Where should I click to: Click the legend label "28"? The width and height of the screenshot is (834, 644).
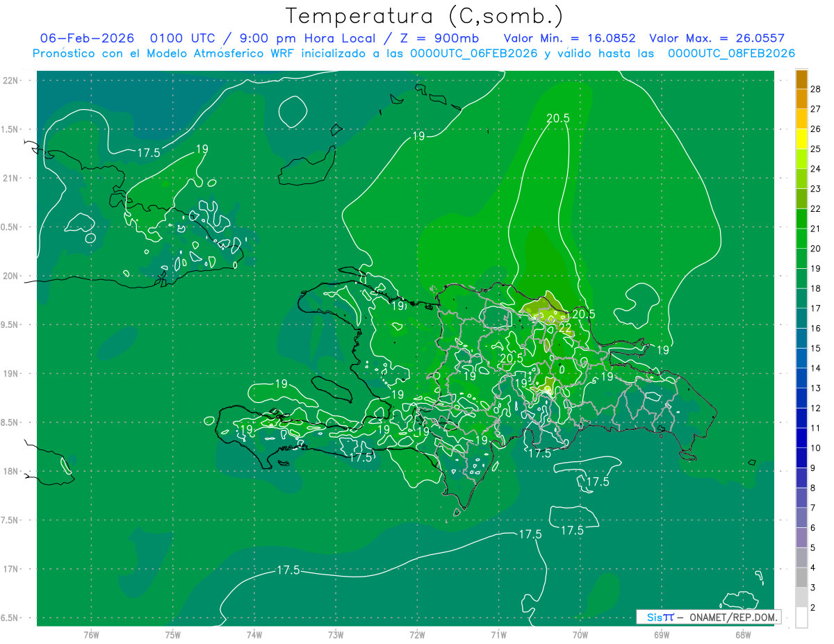pos(816,90)
